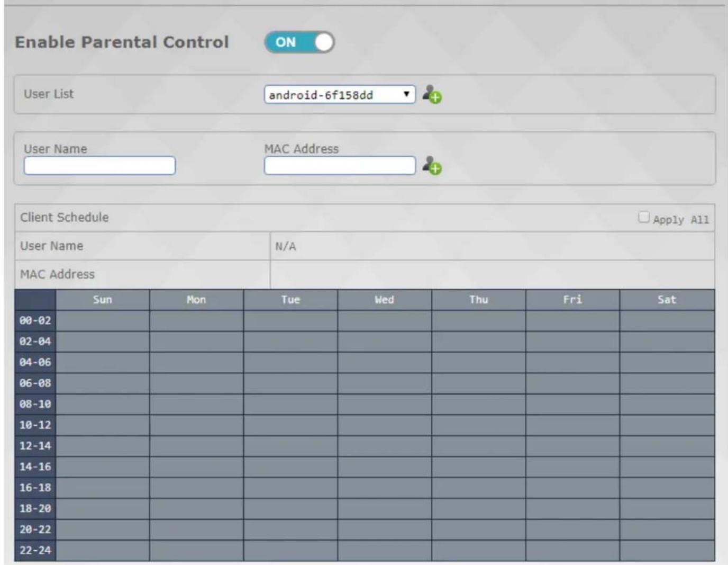Block Tuesday 12-14 schedule cell
The height and width of the screenshot is (565, 728).
coord(290,446)
